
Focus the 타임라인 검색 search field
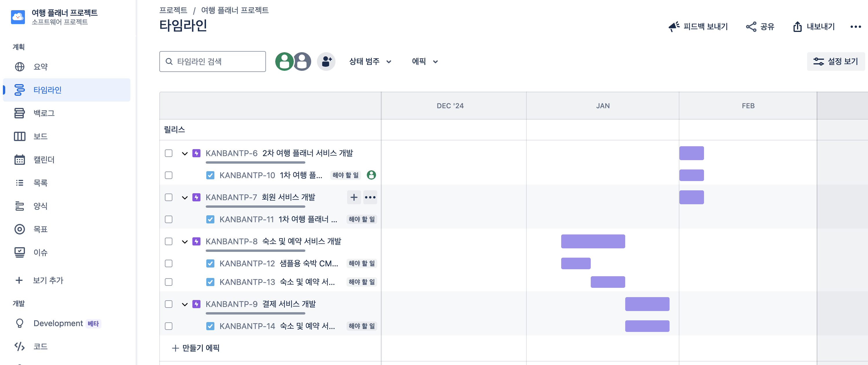click(212, 62)
